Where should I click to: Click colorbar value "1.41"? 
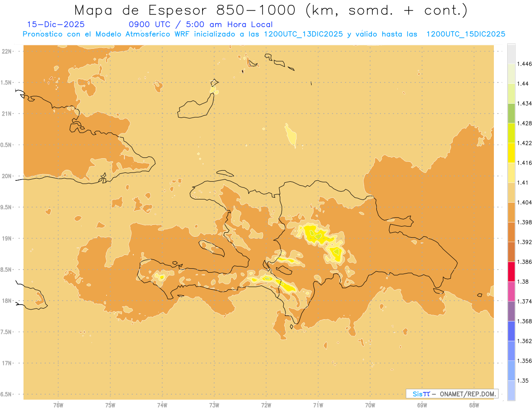click(523, 183)
